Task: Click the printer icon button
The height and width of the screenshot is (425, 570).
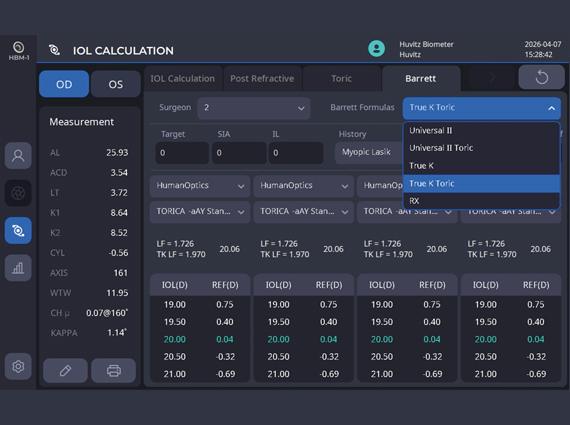Action: (x=113, y=370)
